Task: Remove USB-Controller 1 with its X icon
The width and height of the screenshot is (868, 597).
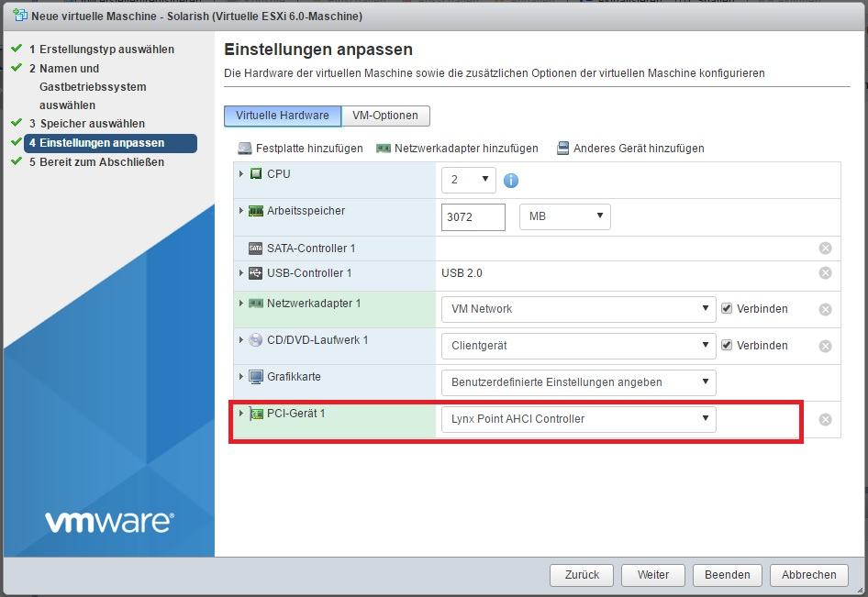Action: pyautogui.click(x=826, y=273)
